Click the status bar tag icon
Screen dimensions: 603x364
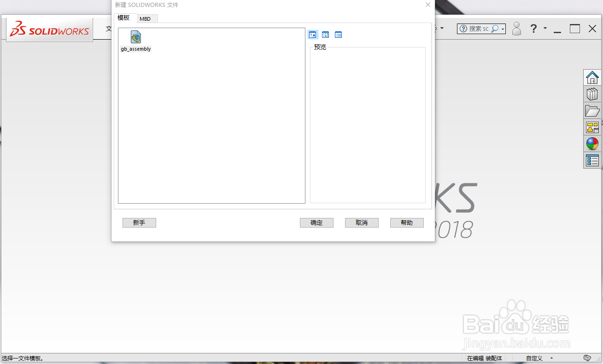click(x=587, y=358)
